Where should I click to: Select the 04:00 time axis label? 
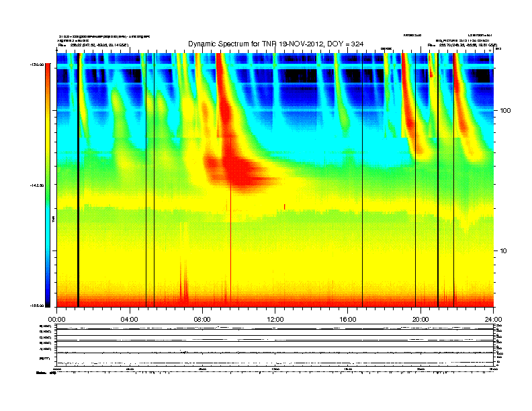click(x=130, y=319)
